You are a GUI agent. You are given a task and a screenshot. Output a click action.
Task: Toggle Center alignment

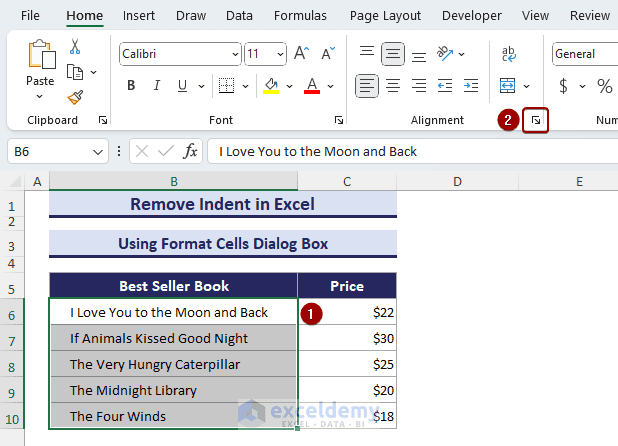tap(393, 85)
